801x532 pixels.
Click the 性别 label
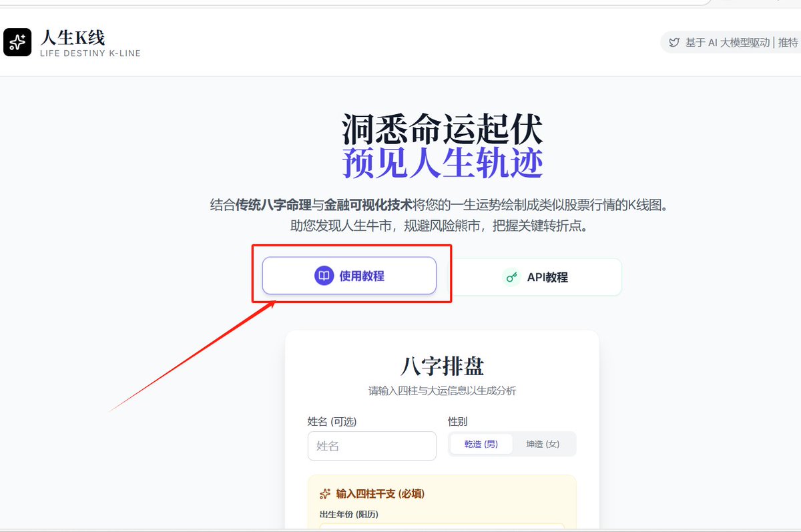coord(458,421)
